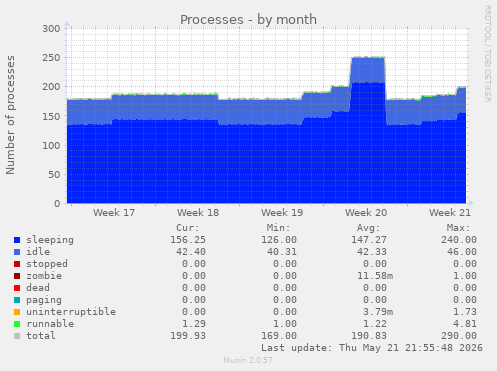Click idle current value 42.40
497x371 pixels.
191,252
